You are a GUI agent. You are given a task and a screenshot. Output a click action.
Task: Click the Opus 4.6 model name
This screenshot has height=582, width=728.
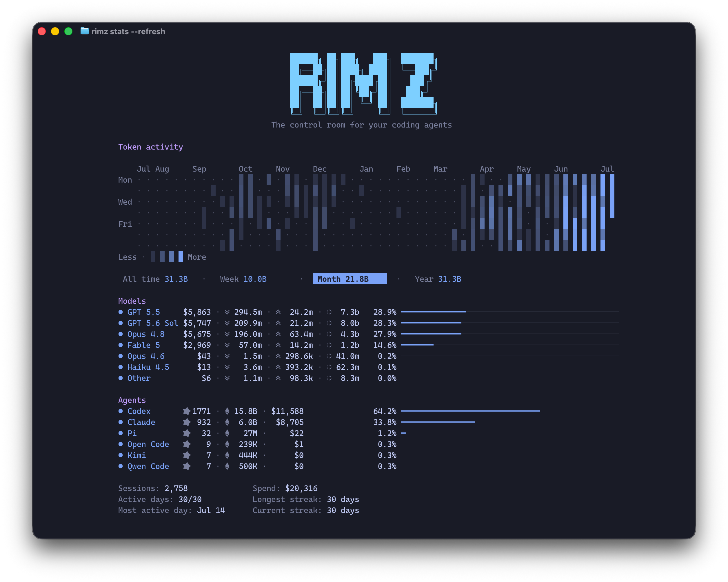146,356
